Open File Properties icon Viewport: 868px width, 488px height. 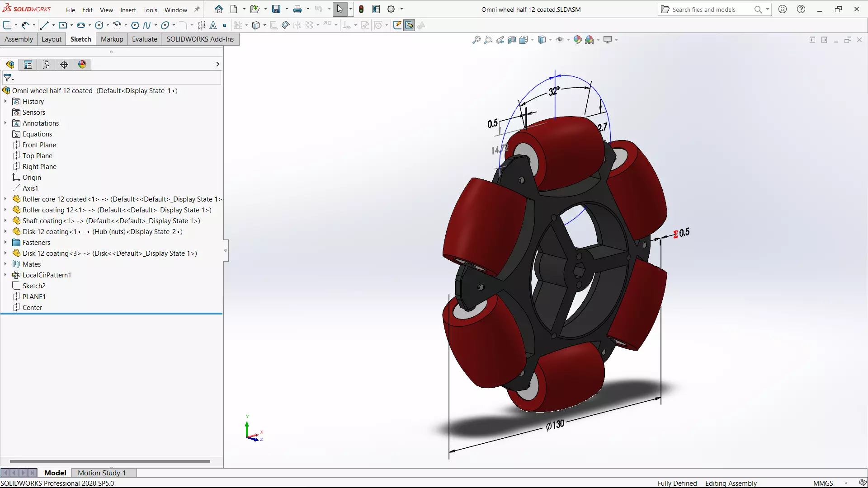coord(376,9)
